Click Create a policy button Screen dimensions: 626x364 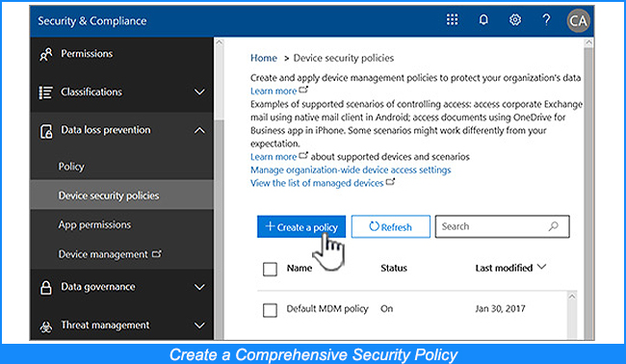click(x=301, y=226)
